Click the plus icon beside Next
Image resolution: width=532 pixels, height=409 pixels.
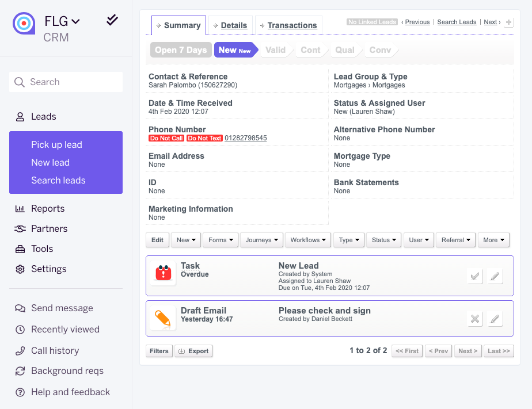click(x=508, y=22)
